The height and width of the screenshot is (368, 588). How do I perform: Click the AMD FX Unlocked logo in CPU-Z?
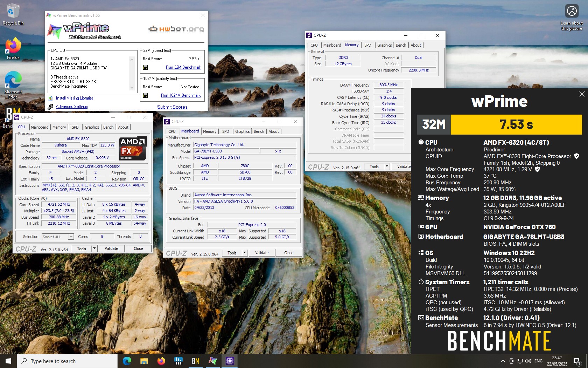133,148
